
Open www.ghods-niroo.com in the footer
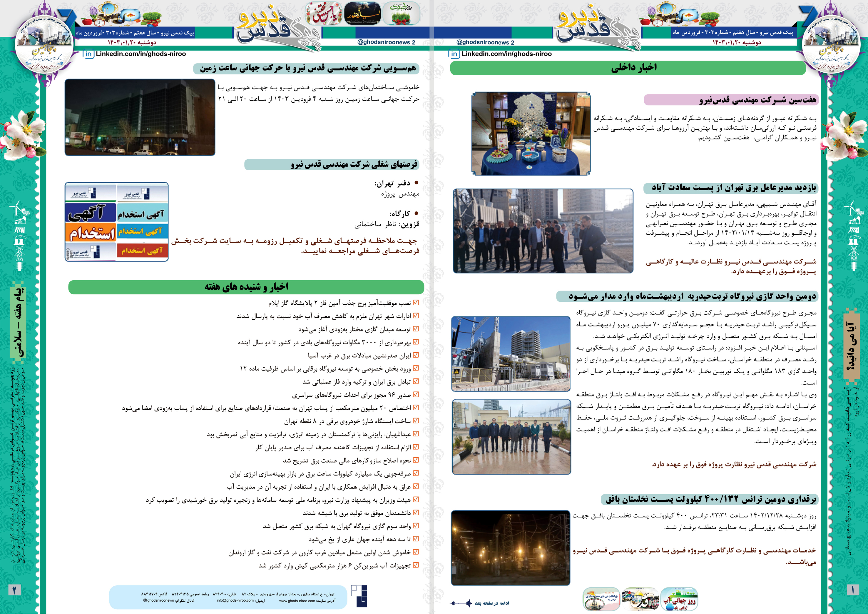tap(297, 601)
